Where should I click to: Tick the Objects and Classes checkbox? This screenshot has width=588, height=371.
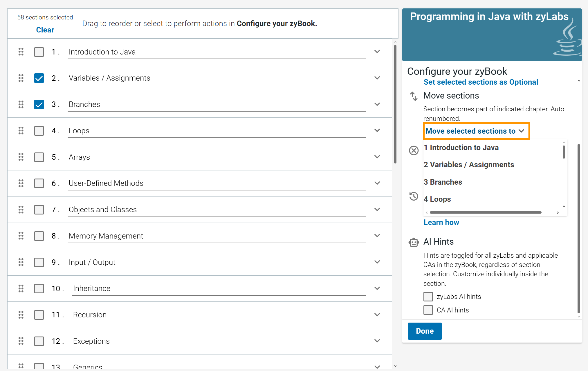pyautogui.click(x=39, y=210)
